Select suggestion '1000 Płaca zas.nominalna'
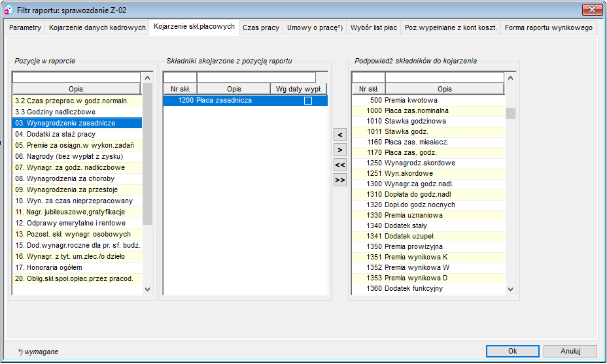Screen dimensions: 607x364 pyautogui.click(x=428, y=110)
